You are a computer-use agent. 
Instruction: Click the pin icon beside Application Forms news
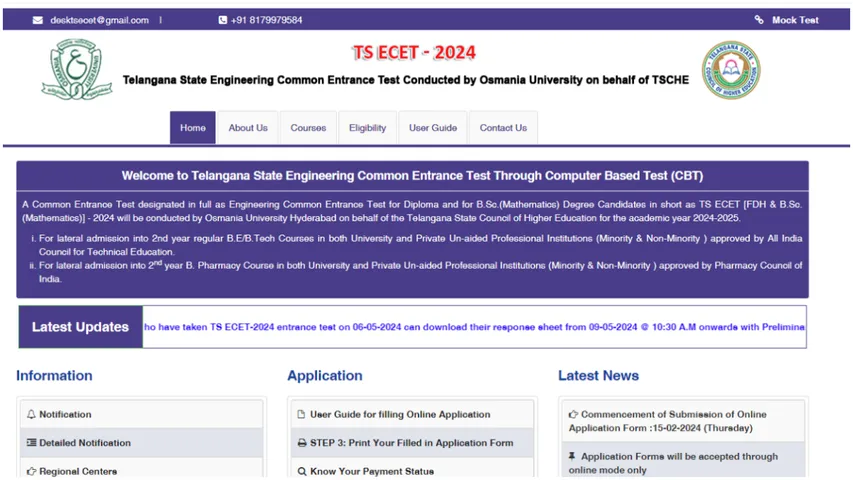(x=572, y=456)
